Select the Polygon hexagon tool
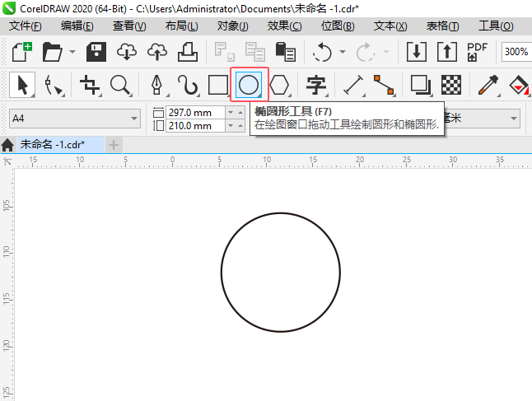This screenshot has height=401, width=532. pyautogui.click(x=279, y=85)
